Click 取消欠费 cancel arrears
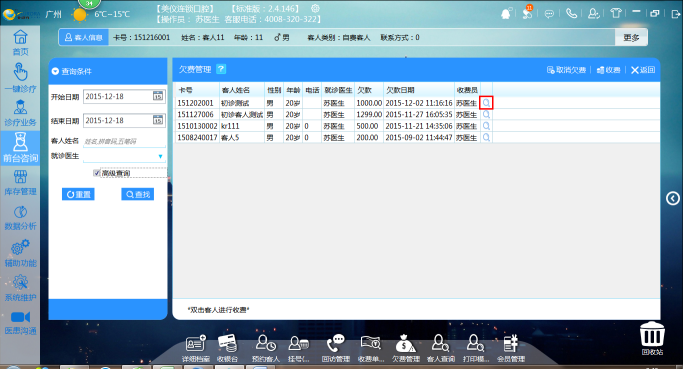The width and height of the screenshot is (683, 369). (566, 70)
